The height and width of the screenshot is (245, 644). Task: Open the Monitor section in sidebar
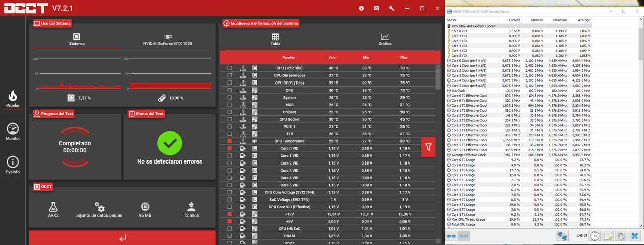coord(13,132)
